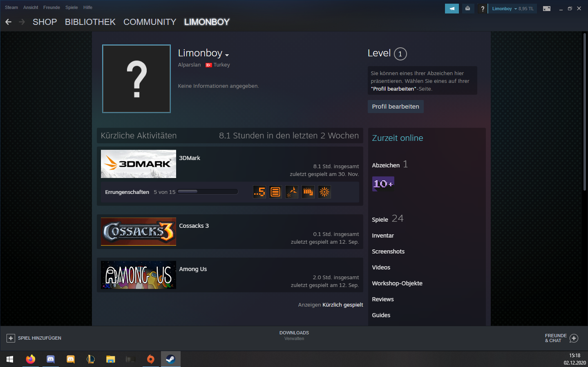Image resolution: width=588 pixels, height=367 pixels.
Task: Open the inbox envelope icon
Action: tap(468, 9)
